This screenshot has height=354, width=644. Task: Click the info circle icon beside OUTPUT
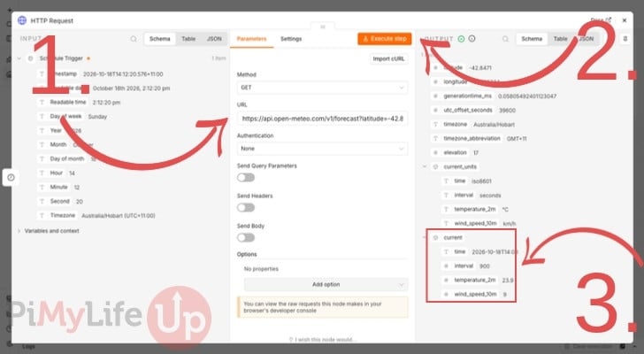[x=471, y=39]
